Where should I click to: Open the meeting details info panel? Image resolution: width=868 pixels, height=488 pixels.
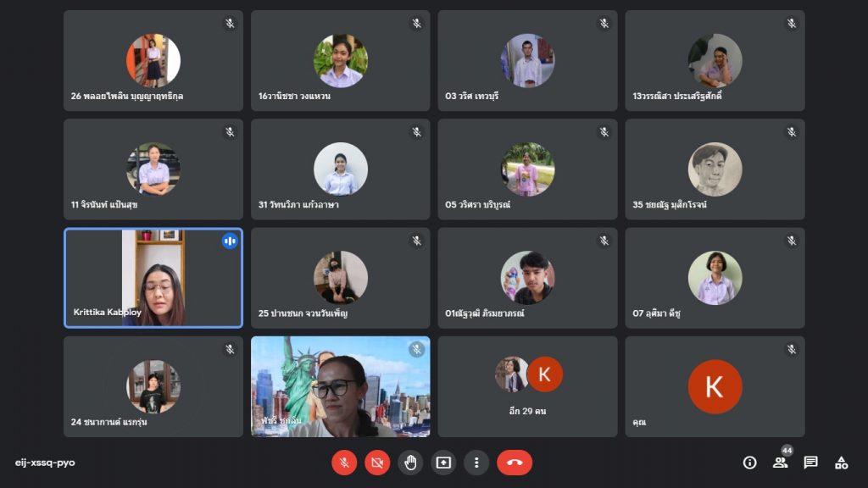pyautogui.click(x=749, y=463)
